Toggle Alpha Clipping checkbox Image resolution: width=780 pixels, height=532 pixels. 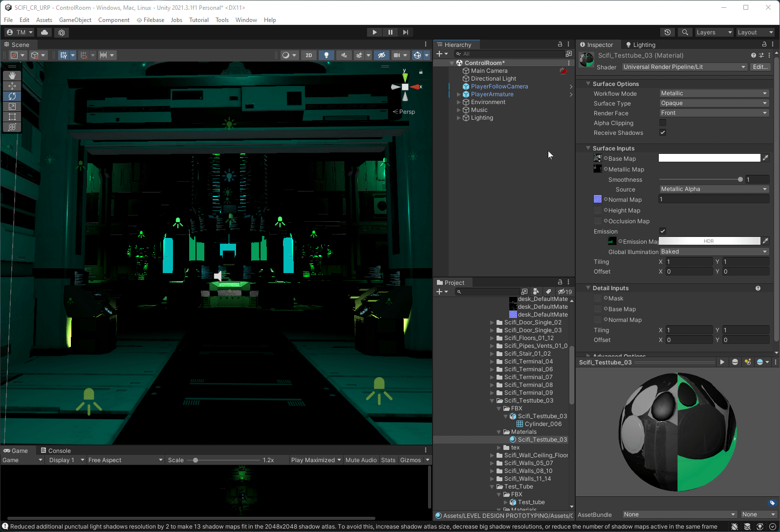(x=663, y=123)
